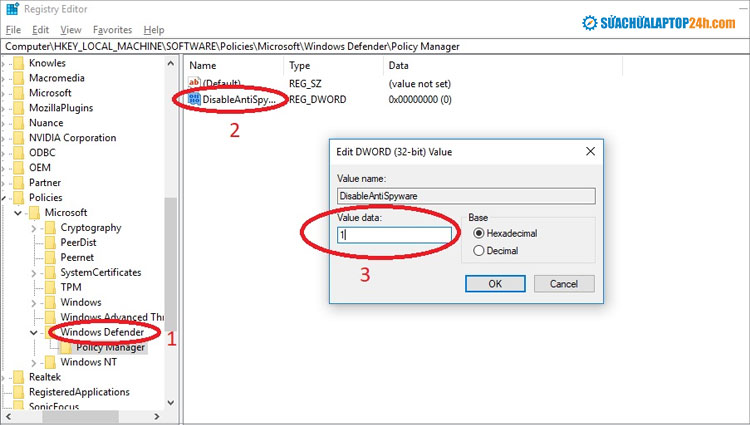The image size is (750, 425).
Task: Click the Realtek folder icon
Action: click(19, 377)
